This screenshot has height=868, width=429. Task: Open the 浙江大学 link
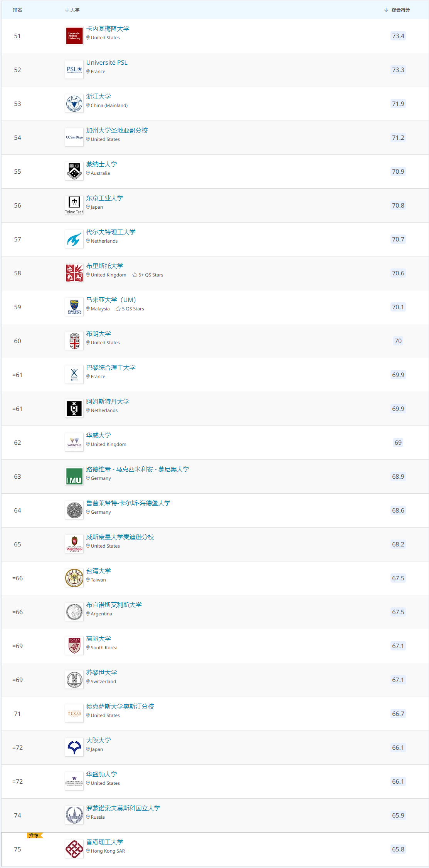tap(99, 97)
